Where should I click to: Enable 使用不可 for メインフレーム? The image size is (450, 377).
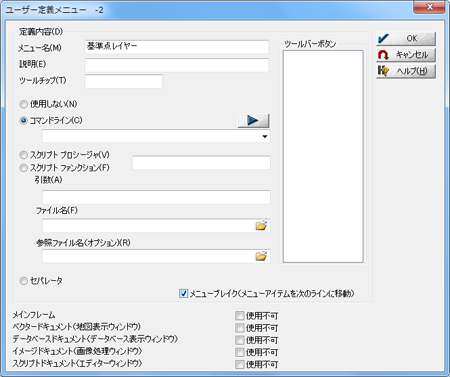[x=239, y=316]
